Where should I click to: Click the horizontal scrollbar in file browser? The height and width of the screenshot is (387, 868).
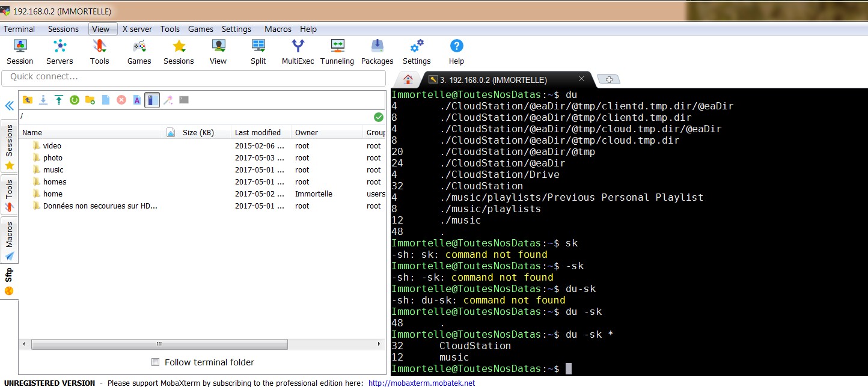click(159, 344)
